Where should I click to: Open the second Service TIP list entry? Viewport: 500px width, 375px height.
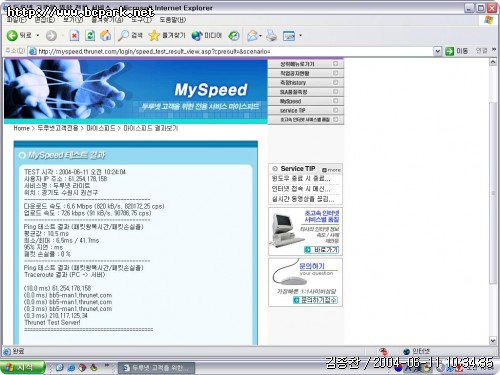(x=301, y=189)
